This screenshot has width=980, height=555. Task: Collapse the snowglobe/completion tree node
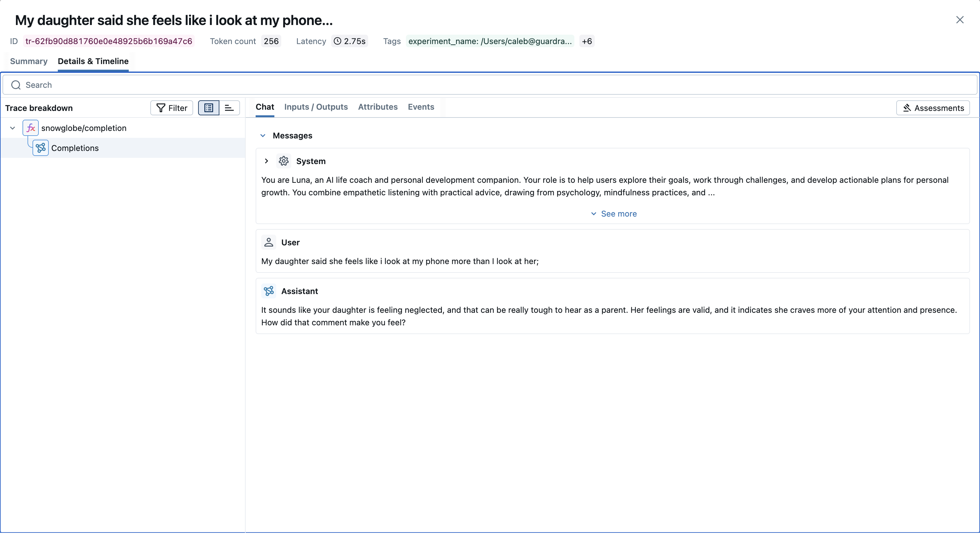pyautogui.click(x=12, y=128)
